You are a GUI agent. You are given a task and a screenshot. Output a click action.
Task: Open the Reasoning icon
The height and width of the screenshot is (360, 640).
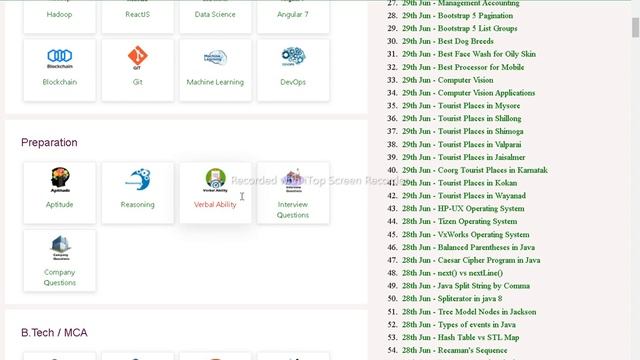[x=138, y=179]
